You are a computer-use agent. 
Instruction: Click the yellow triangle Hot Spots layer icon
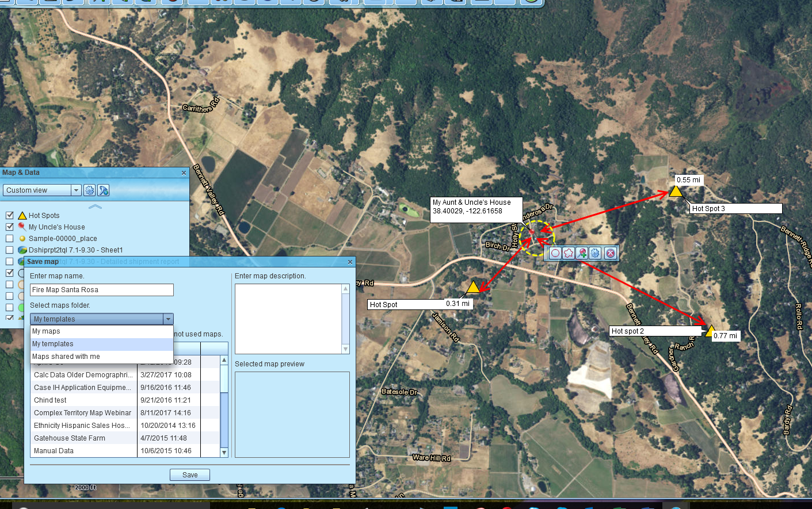coord(22,216)
